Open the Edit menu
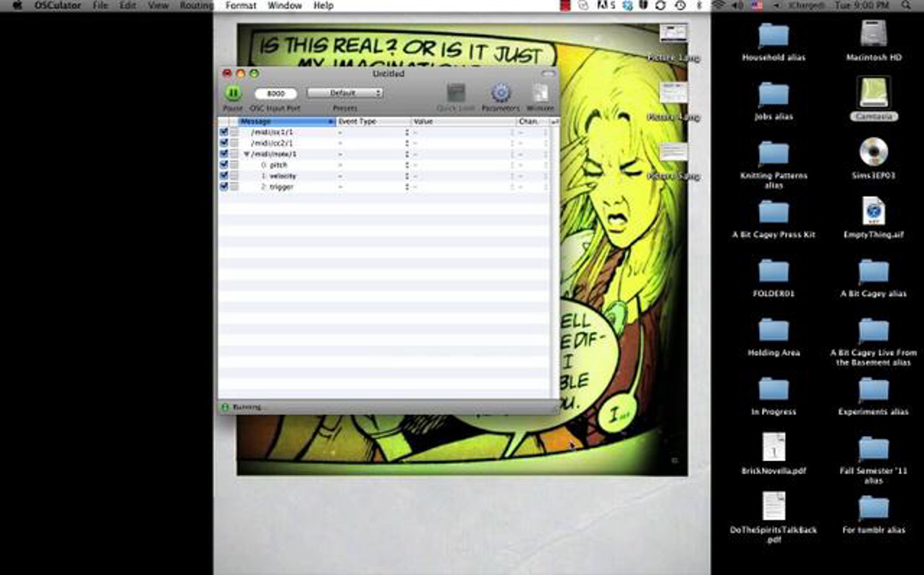This screenshot has width=924, height=575. tap(127, 6)
